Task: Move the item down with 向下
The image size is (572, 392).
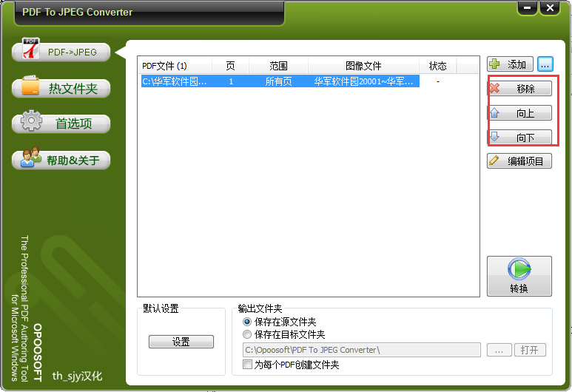Action: [520, 137]
